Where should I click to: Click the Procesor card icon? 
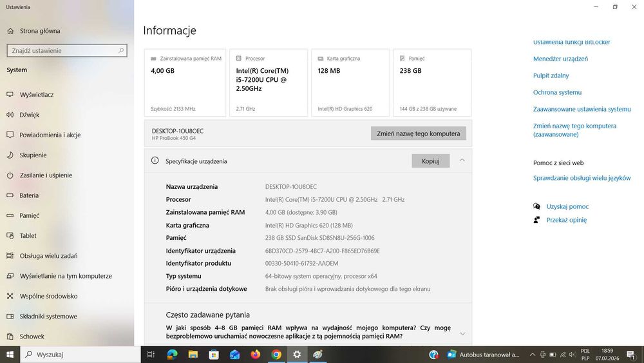tap(239, 59)
